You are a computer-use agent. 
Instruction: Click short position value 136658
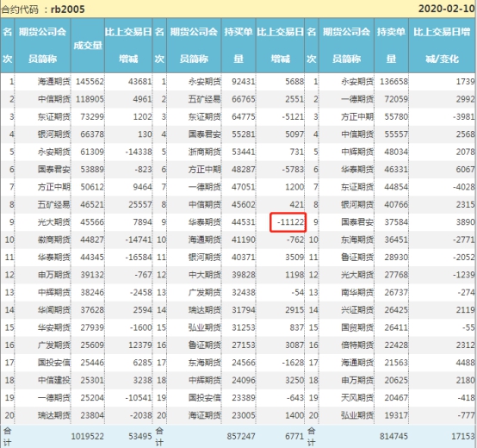[393, 82]
